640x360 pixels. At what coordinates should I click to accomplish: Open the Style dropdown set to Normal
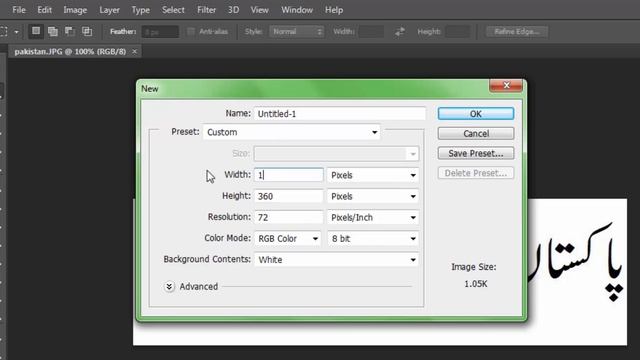296,31
